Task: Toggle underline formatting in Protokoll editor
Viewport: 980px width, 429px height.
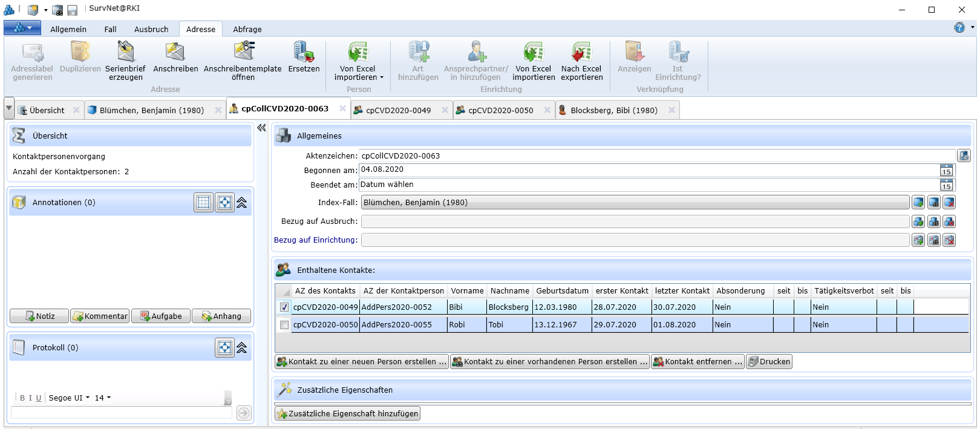Action: [x=39, y=398]
